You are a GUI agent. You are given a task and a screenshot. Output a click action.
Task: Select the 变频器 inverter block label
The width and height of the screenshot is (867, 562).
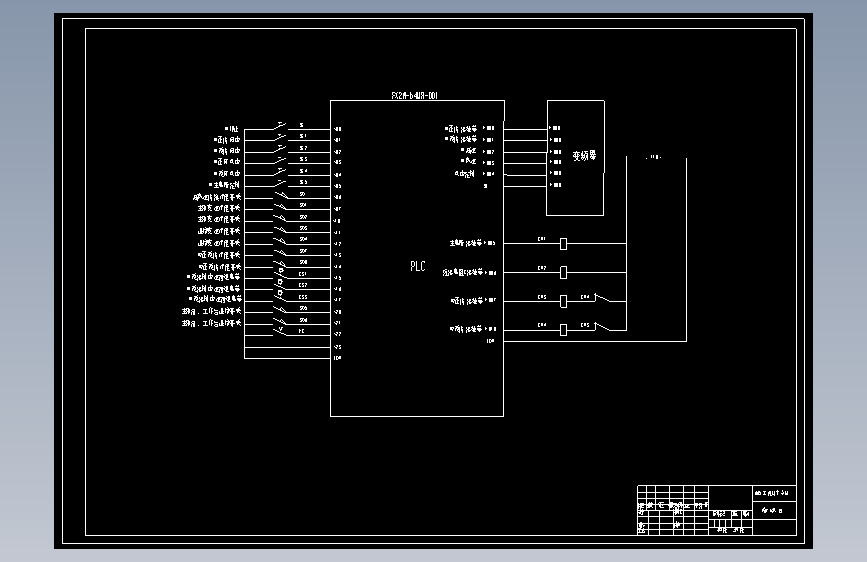[x=584, y=156]
